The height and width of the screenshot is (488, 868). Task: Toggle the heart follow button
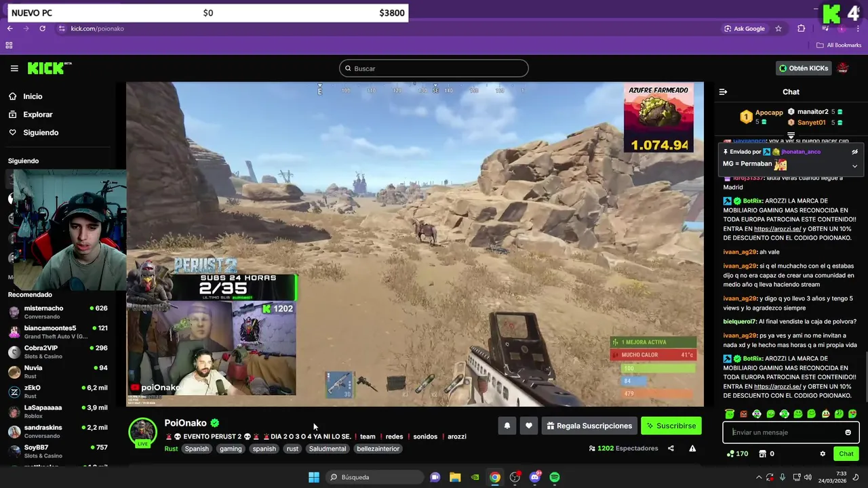tap(529, 426)
